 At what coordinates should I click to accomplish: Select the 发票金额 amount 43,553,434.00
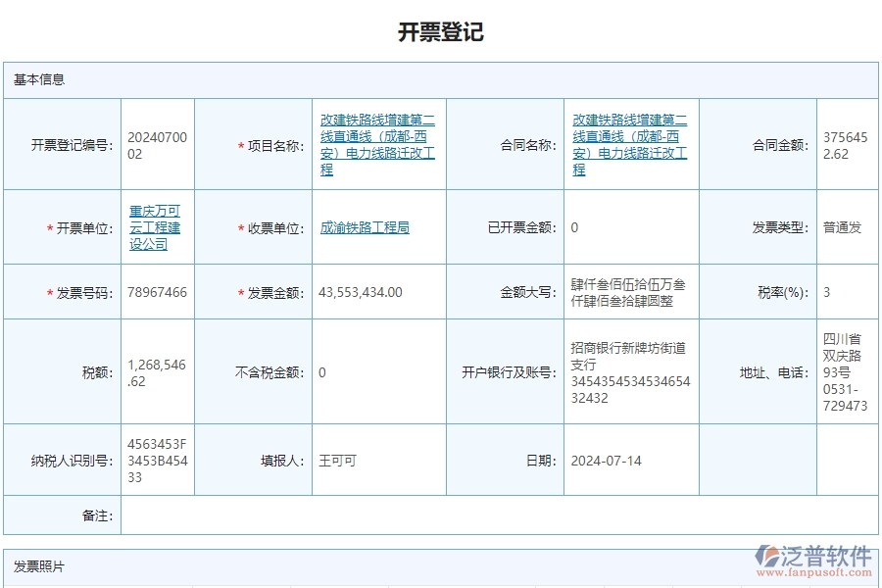(358, 292)
